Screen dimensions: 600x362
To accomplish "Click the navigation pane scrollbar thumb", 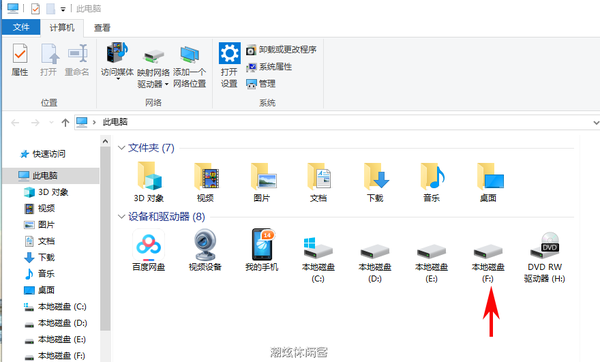I will (x=105, y=239).
